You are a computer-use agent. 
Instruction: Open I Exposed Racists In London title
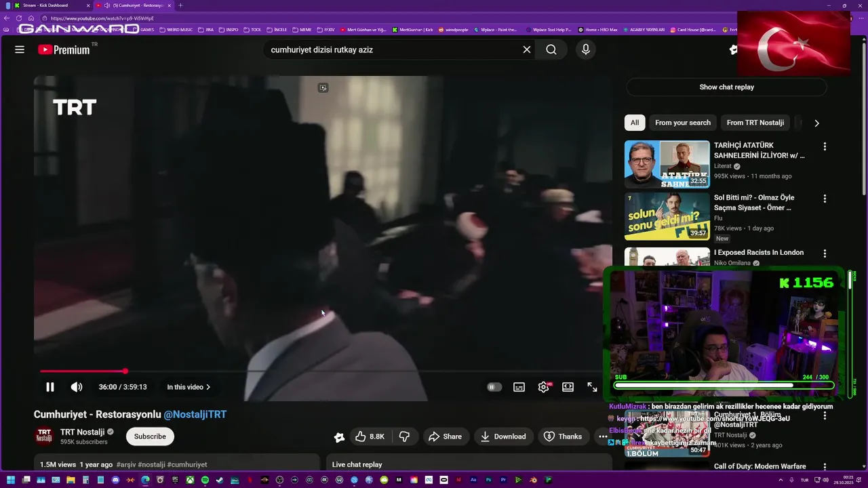pyautogui.click(x=759, y=253)
